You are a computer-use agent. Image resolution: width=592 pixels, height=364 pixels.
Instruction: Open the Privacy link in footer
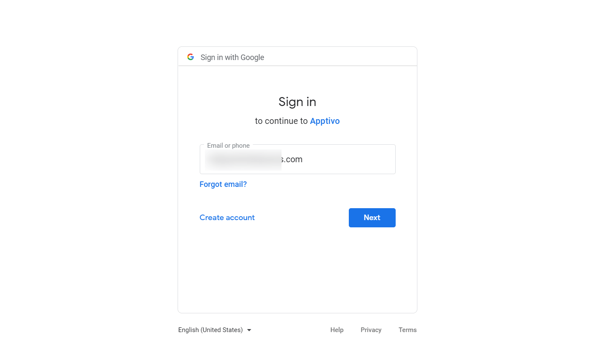[x=371, y=330]
